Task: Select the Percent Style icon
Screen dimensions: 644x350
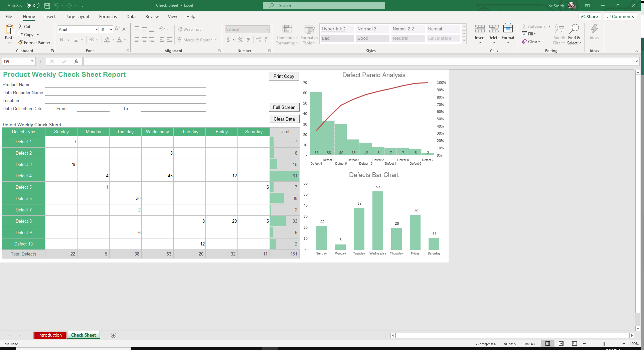Action: click(240, 40)
